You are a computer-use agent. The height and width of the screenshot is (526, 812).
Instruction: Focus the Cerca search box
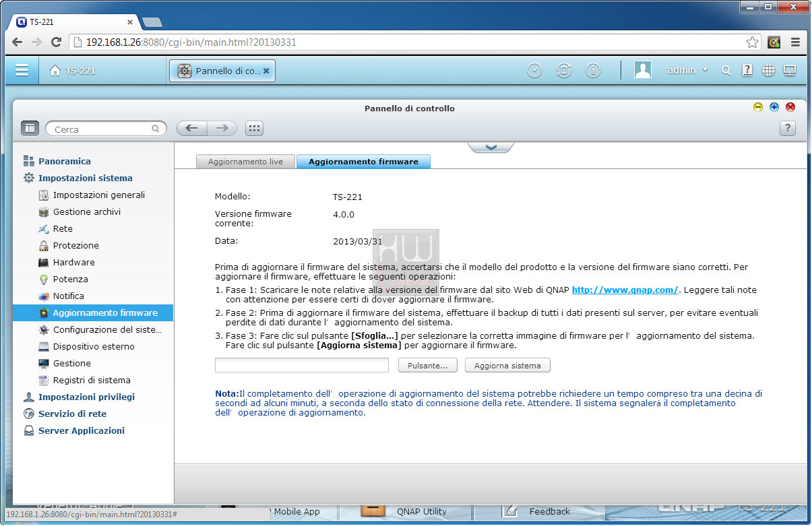click(106, 129)
